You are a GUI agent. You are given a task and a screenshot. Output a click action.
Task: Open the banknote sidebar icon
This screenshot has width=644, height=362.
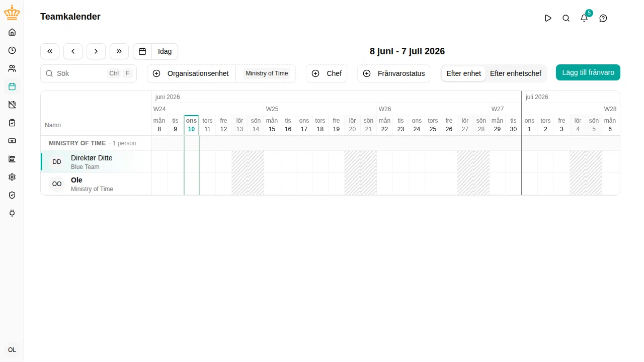coord(12,141)
